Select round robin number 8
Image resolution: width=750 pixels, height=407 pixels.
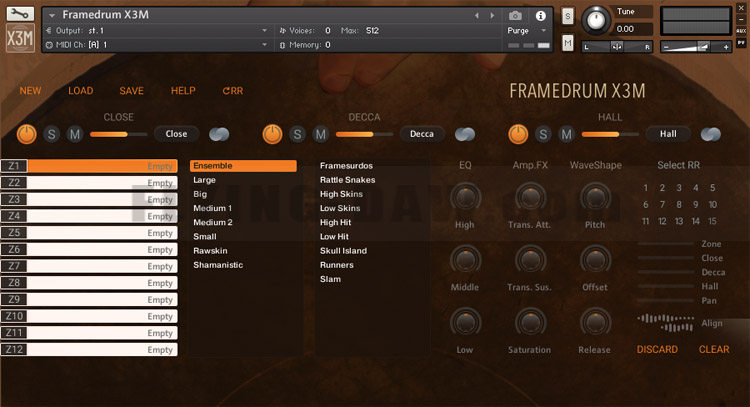(x=679, y=205)
